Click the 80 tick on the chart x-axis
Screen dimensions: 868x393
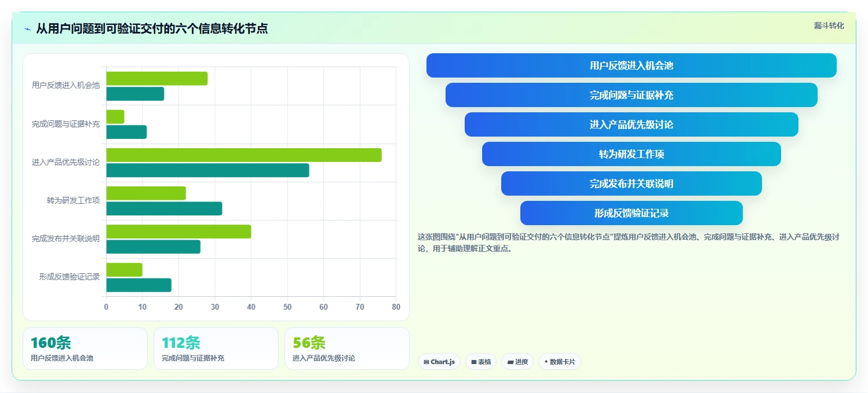click(x=396, y=307)
